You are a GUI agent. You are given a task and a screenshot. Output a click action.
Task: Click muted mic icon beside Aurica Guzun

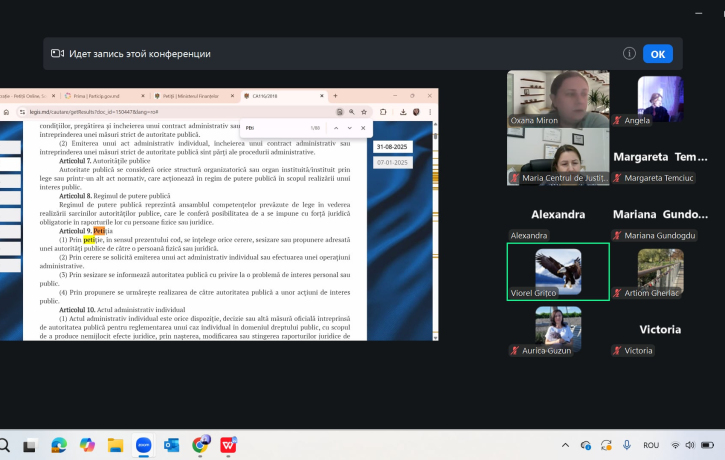coord(516,351)
